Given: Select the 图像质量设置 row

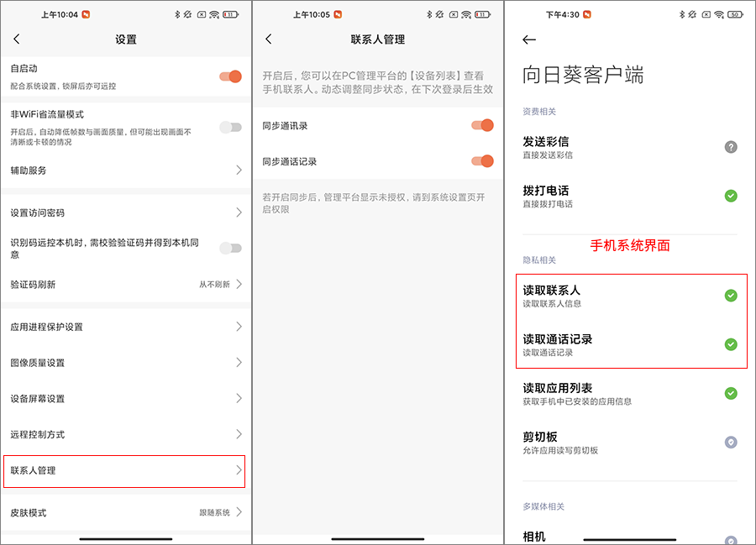Looking at the screenshot, I should click(126, 363).
